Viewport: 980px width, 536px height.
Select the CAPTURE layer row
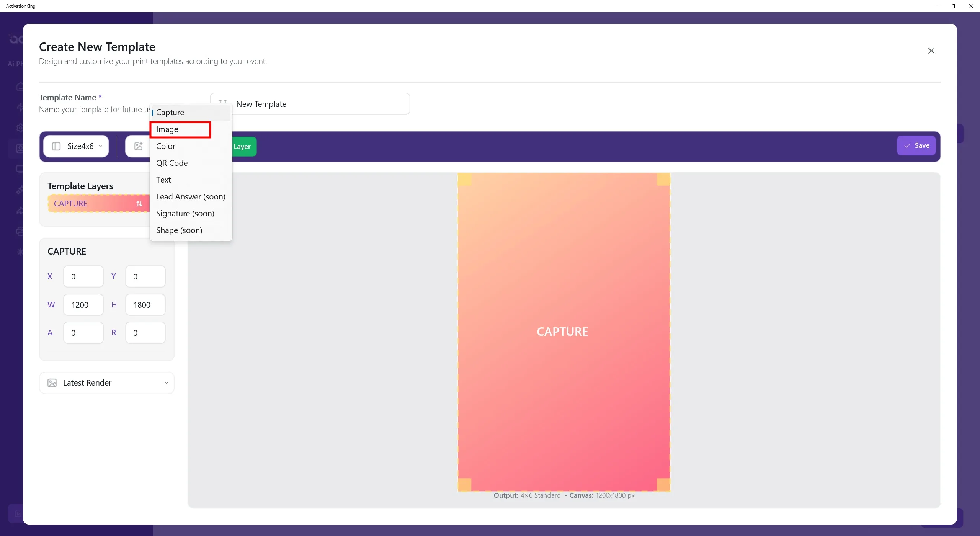click(98, 204)
